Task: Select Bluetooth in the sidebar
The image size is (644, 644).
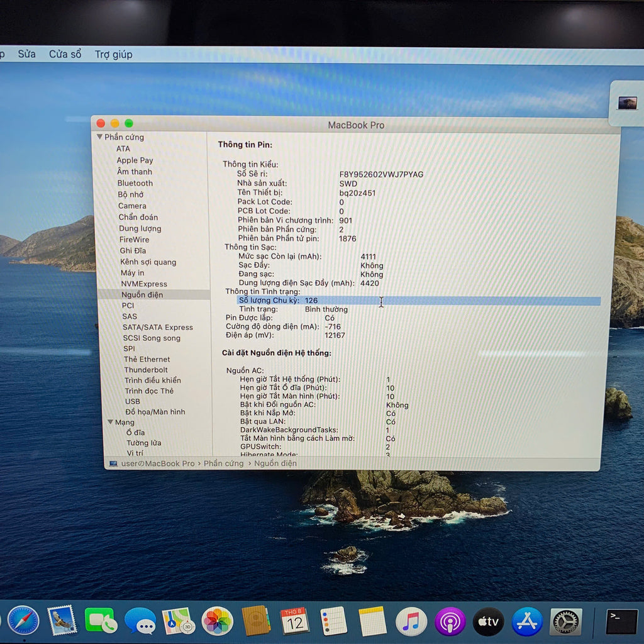Action: click(135, 183)
